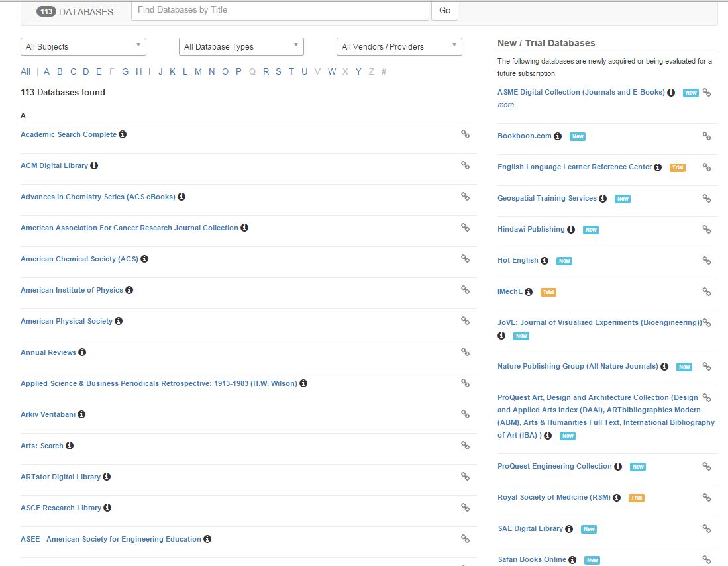Click share link icon for Arkiv Veritabanı
Screen dimensions: 728x566
pyautogui.click(x=465, y=414)
